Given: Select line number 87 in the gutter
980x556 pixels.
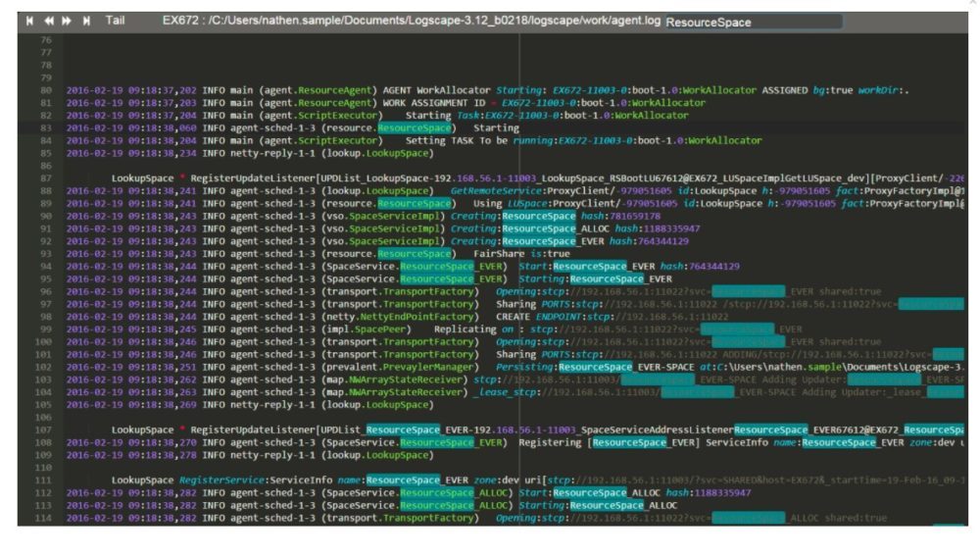Looking at the screenshot, I should point(45,178).
